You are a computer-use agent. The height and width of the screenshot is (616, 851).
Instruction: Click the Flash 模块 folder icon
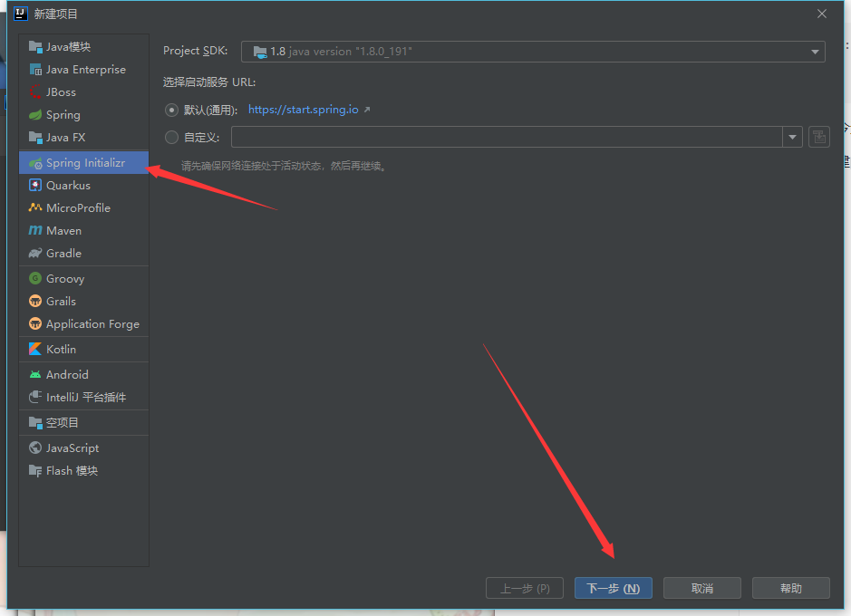35,471
